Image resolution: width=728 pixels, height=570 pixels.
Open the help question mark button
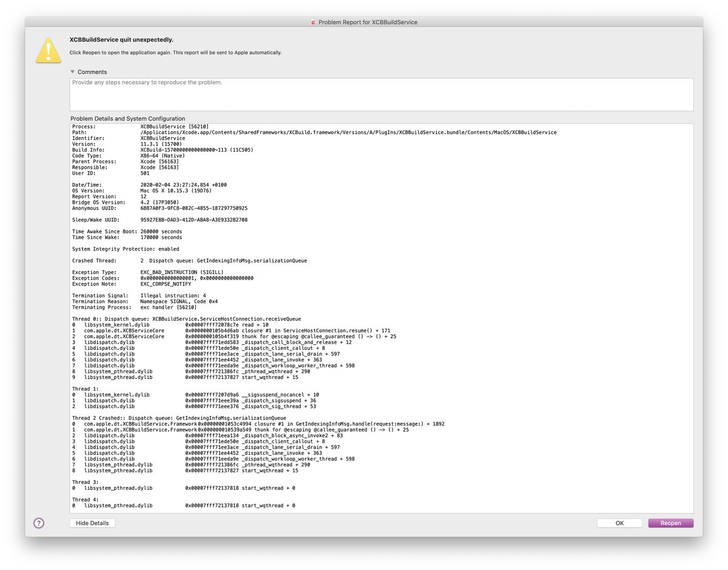coord(39,523)
